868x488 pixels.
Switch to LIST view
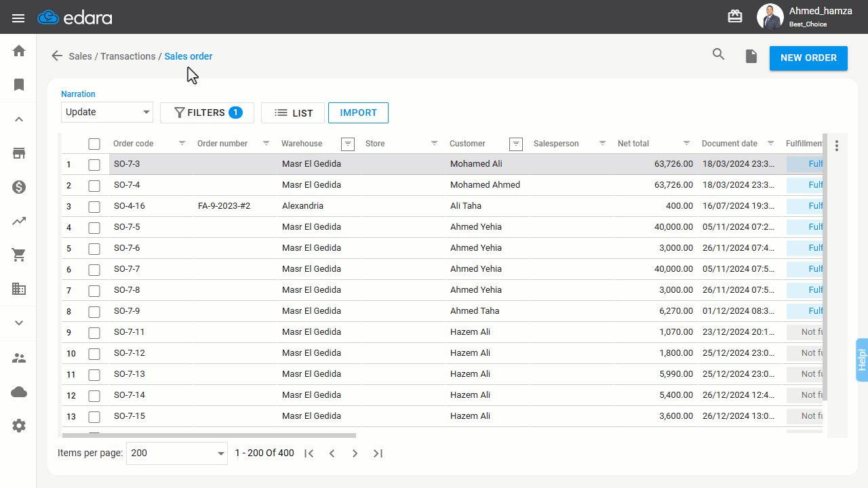click(x=293, y=113)
